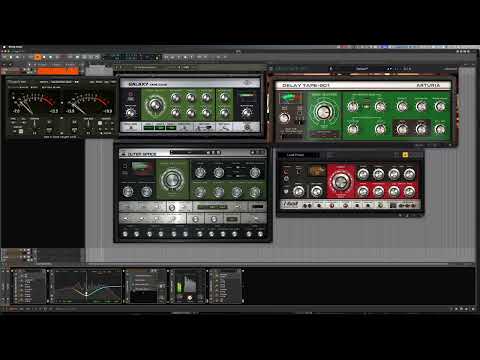
Task: Click the large green-section knob on Delay Tape-201
Action: [323, 112]
